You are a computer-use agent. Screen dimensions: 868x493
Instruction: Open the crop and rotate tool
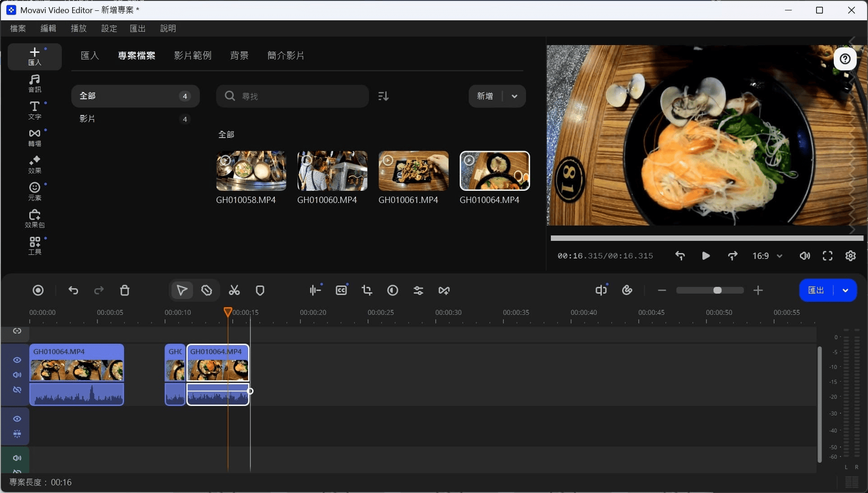[x=367, y=290]
